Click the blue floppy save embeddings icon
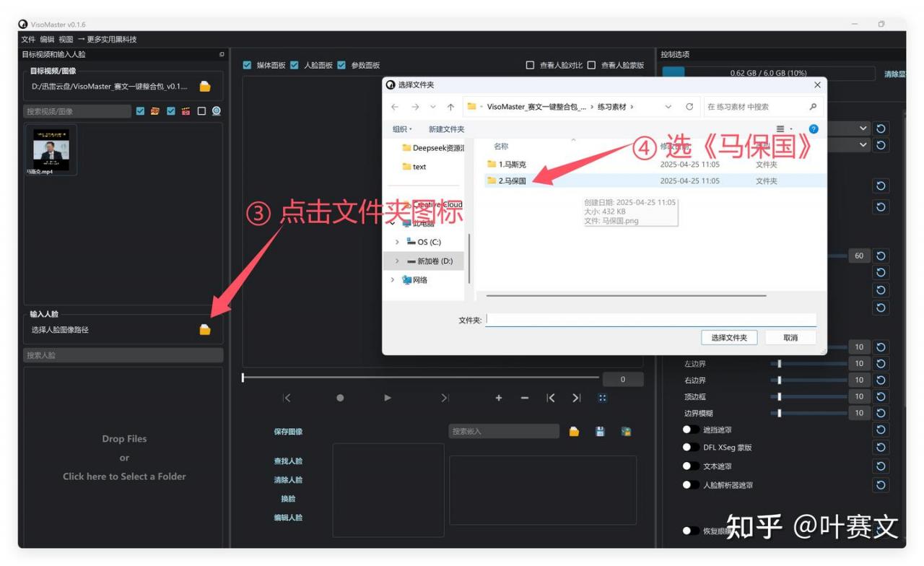 pos(600,432)
